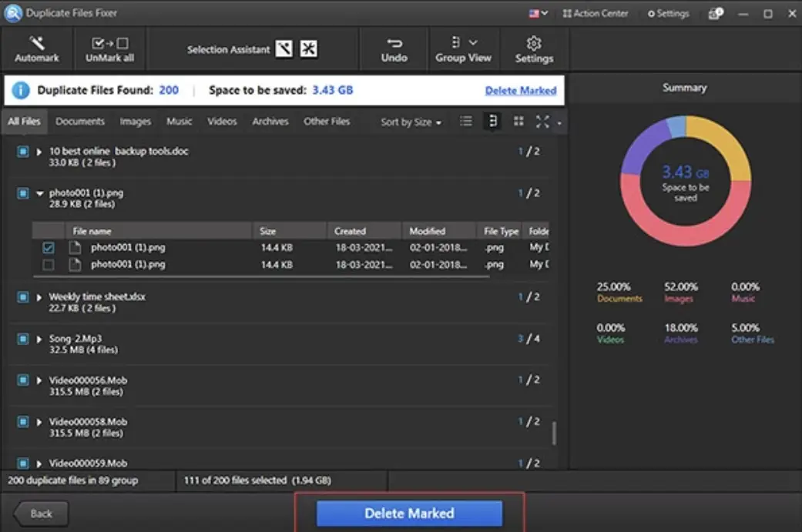Open the Selection Assistant wand icon

pos(284,48)
